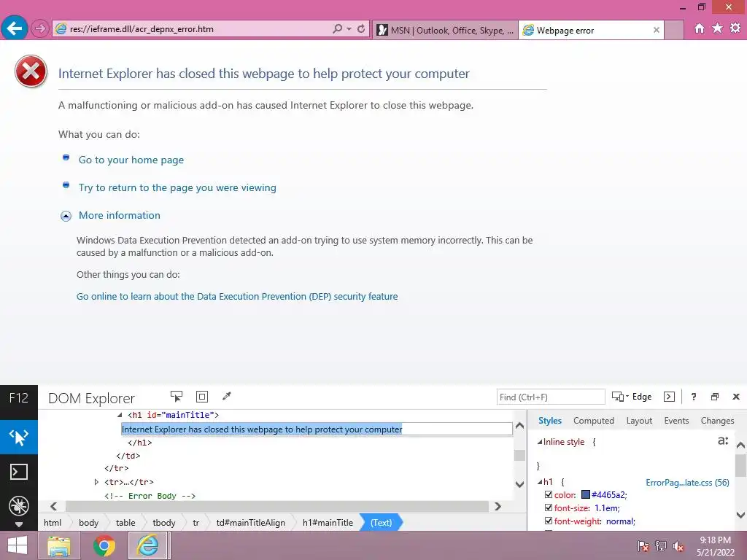This screenshot has height=560, width=747.
Task: Select the Styles tab
Action: pyautogui.click(x=550, y=421)
